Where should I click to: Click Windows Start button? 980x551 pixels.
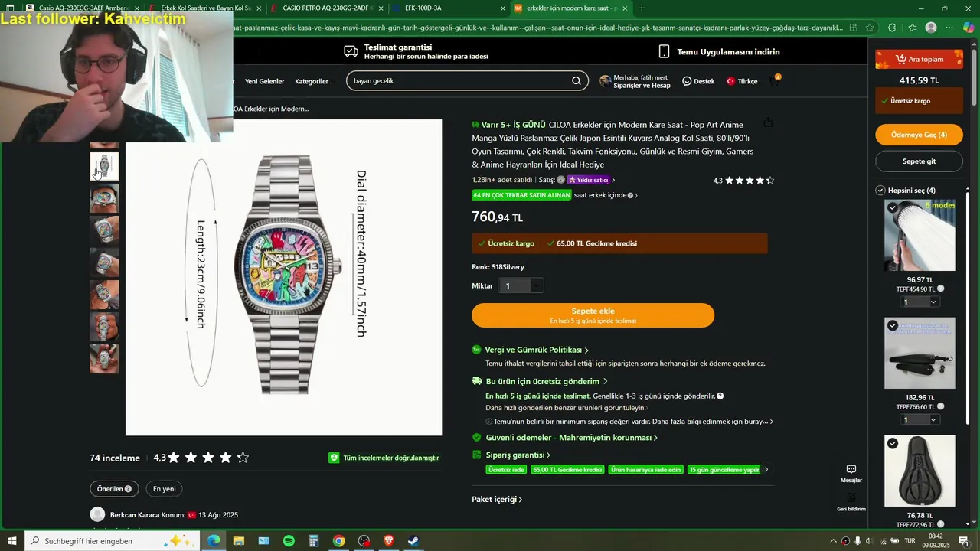(x=11, y=541)
